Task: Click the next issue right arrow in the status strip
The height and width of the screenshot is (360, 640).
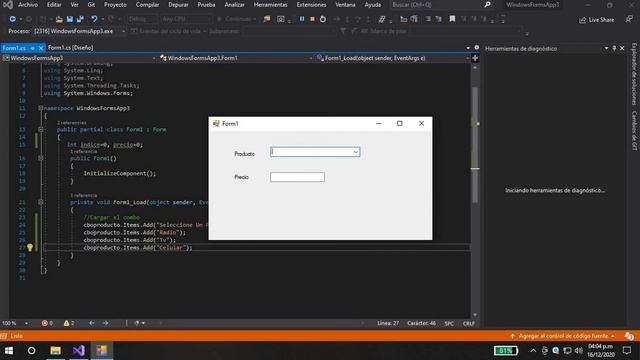Action: point(105,323)
